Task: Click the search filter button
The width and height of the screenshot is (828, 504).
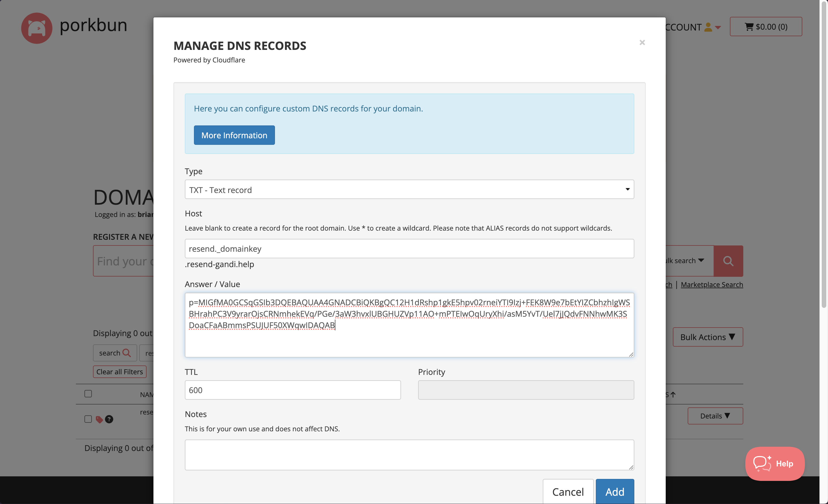Action: pyautogui.click(x=115, y=353)
